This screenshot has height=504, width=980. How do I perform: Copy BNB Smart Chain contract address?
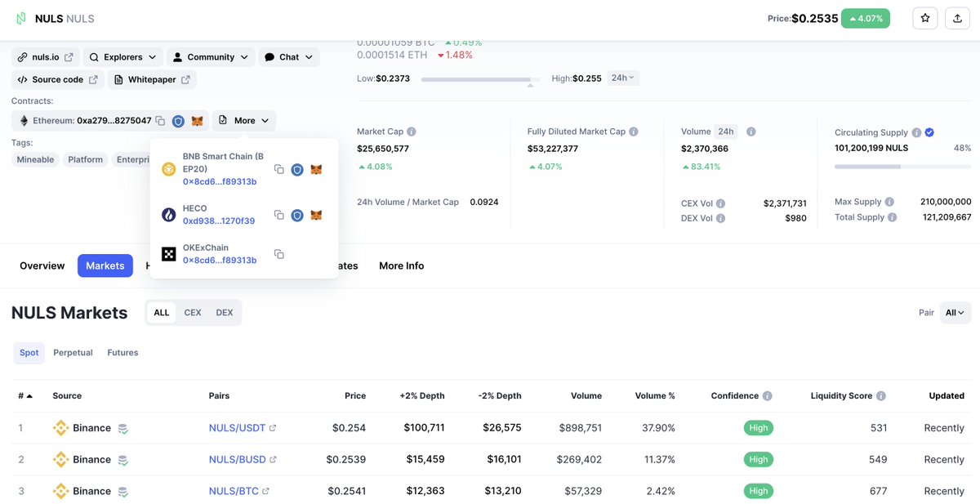click(x=278, y=169)
